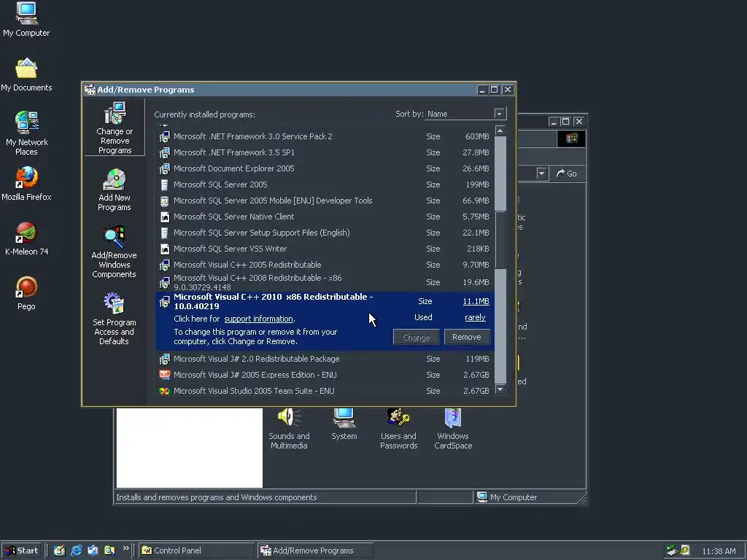
Task: Launch Mozilla Firefox from desktop
Action: pos(26,183)
